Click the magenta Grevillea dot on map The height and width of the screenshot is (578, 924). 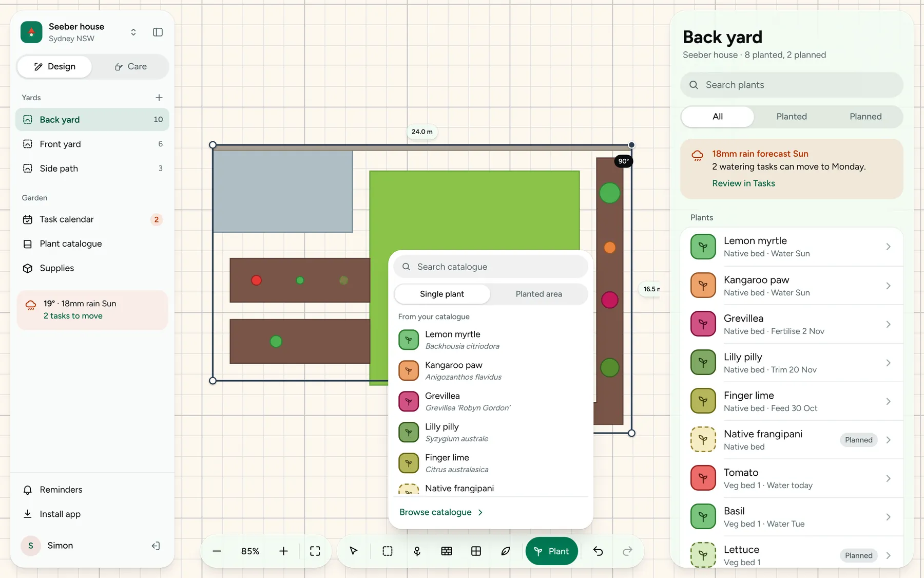coord(609,300)
